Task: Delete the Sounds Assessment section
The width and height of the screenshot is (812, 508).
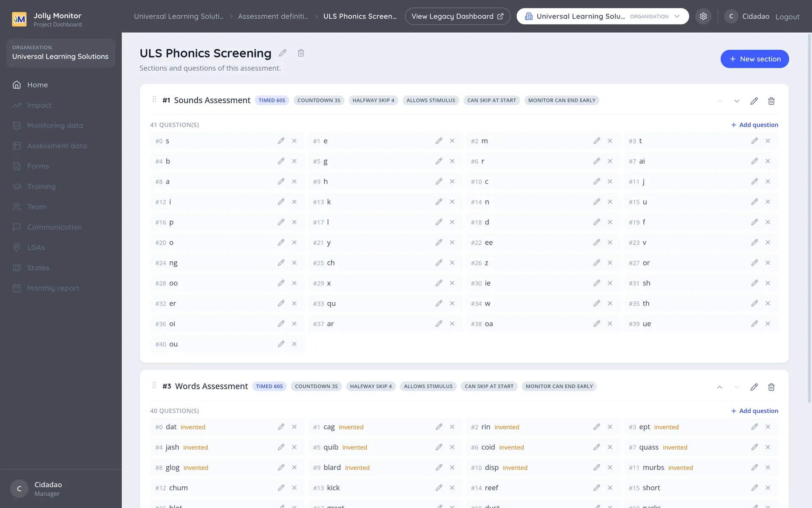Action: click(x=771, y=101)
